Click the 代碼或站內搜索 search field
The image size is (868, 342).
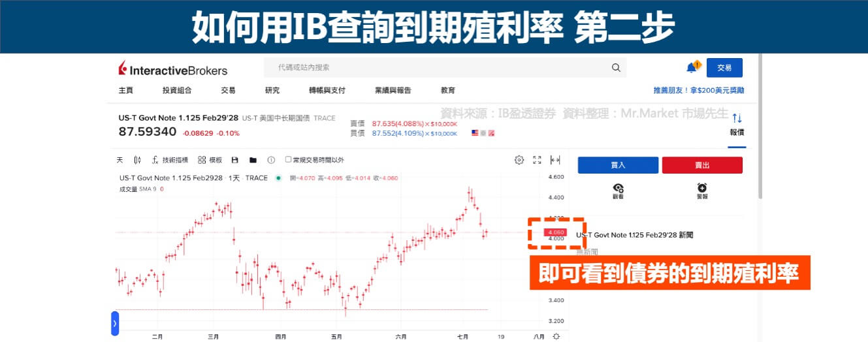445,67
